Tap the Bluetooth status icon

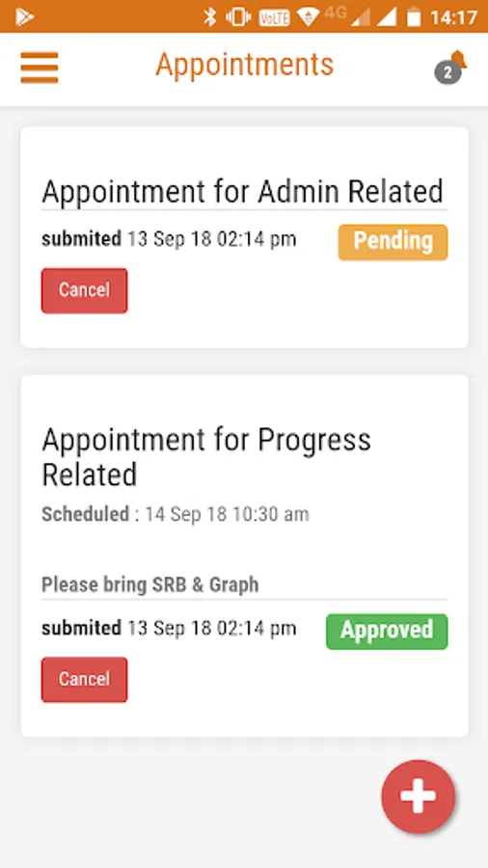[209, 17]
